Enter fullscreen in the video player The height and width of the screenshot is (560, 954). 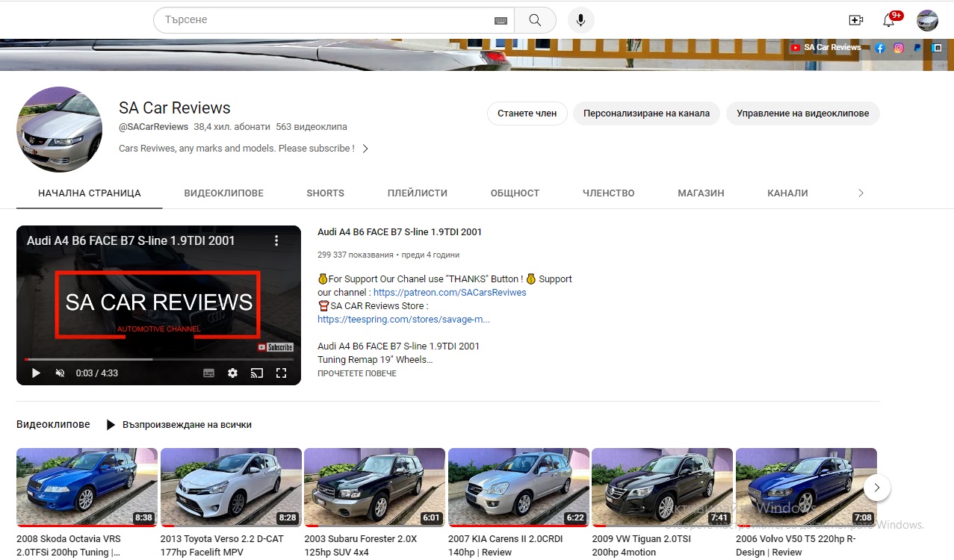tap(282, 373)
